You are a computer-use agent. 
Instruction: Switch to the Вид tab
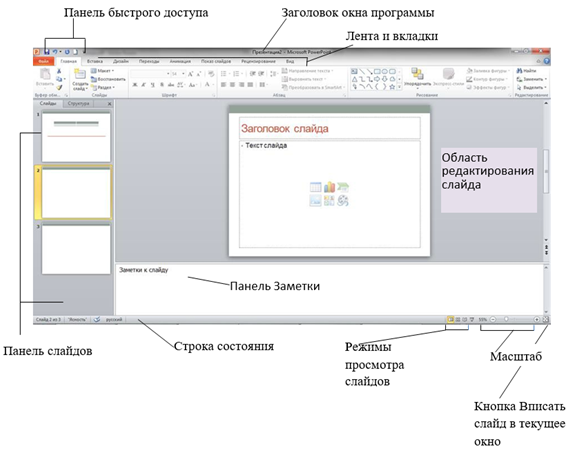pyautogui.click(x=290, y=61)
